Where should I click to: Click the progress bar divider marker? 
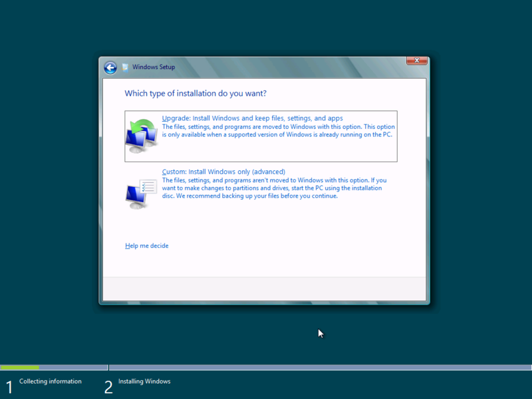click(108, 367)
